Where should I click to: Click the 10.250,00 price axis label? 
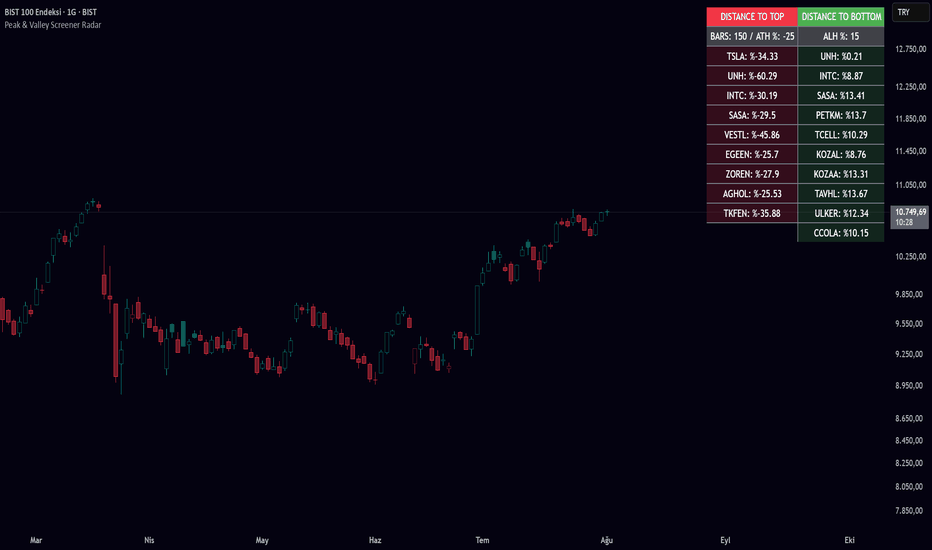click(x=911, y=257)
